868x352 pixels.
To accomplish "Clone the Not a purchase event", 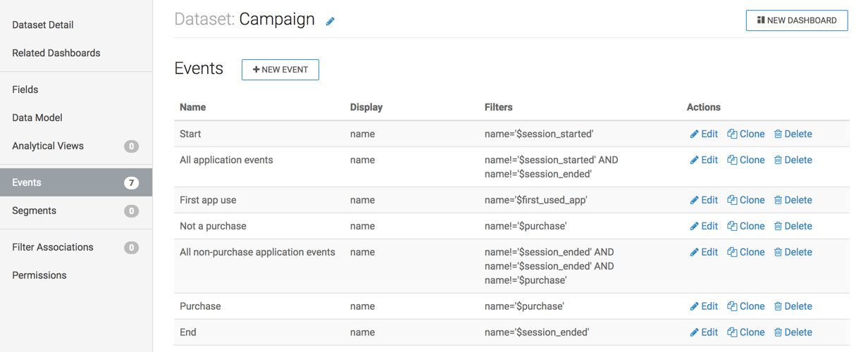I will [745, 226].
